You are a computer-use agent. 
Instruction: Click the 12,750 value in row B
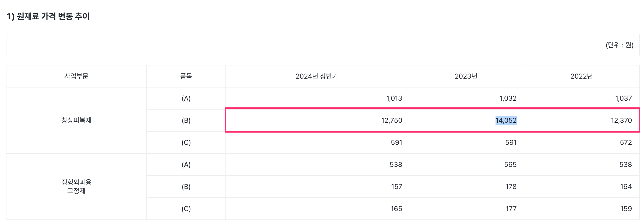[391, 120]
